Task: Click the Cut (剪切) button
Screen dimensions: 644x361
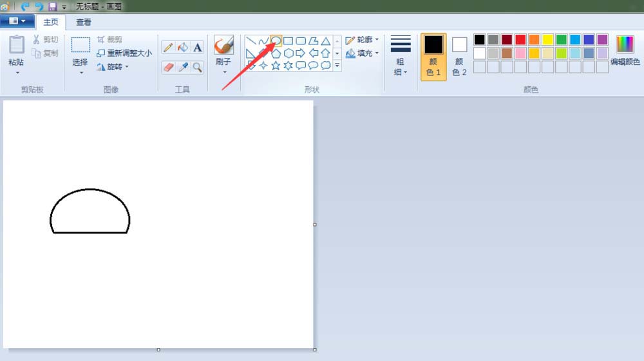Action: click(46, 39)
